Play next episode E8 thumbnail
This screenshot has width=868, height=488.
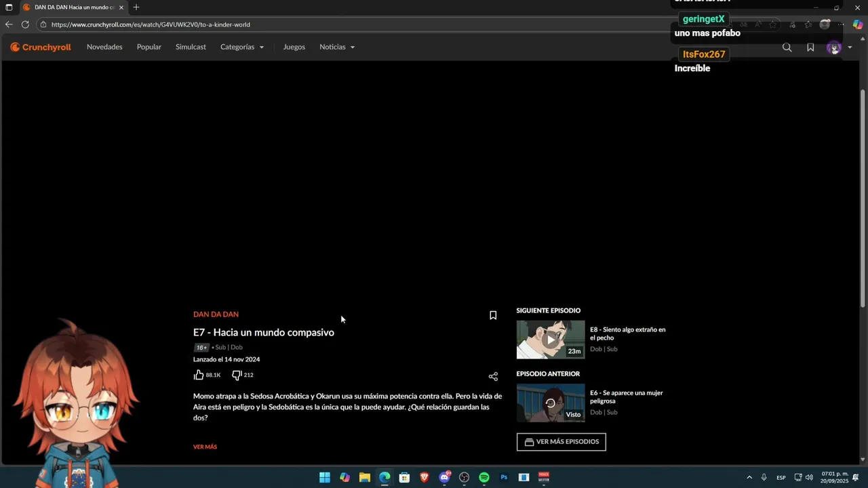[x=550, y=340]
